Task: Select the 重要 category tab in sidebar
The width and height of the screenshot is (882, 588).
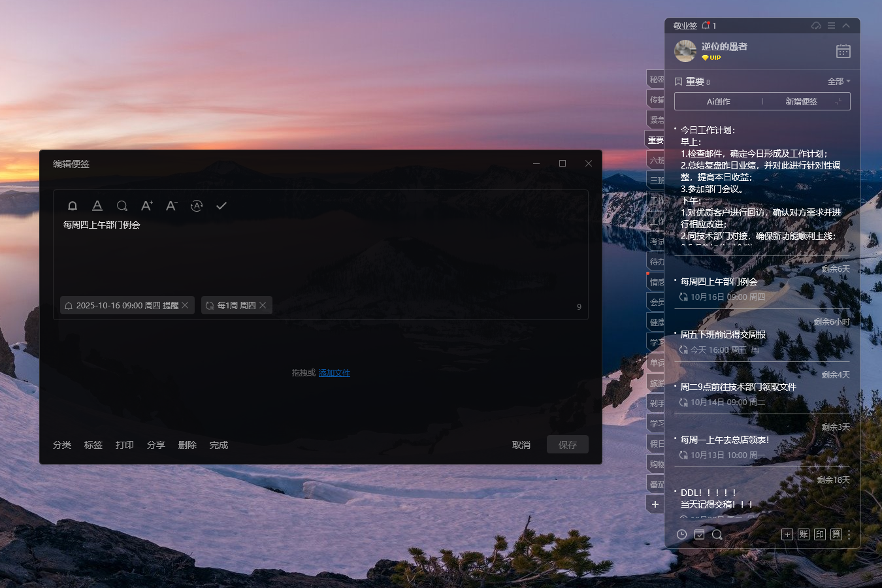Action: (x=655, y=140)
